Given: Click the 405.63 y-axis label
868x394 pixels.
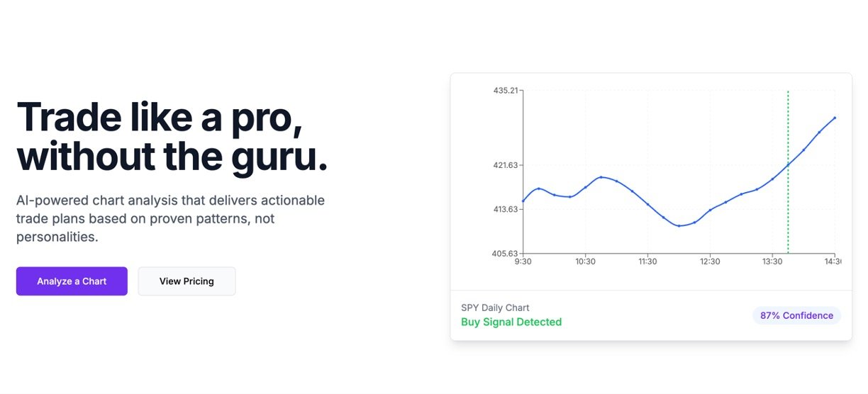Looking at the screenshot, I should (x=505, y=254).
